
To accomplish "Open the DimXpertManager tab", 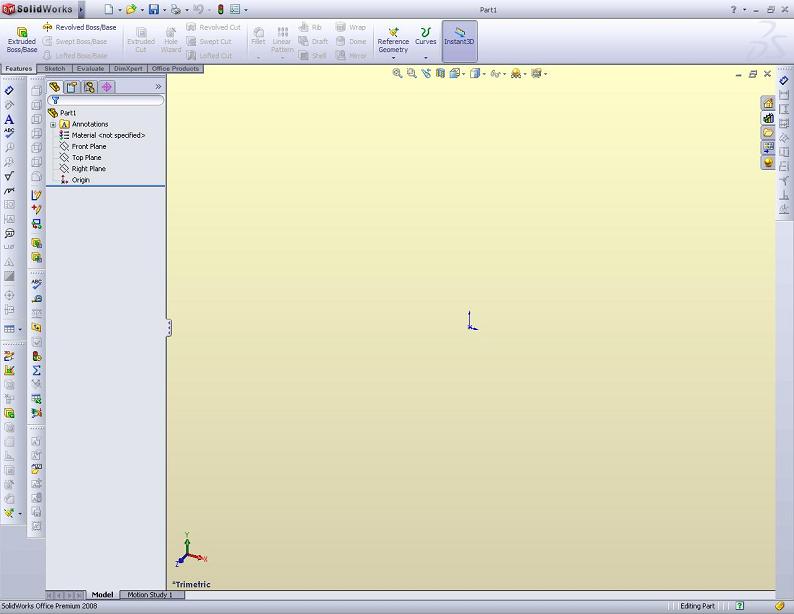I will pyautogui.click(x=106, y=87).
